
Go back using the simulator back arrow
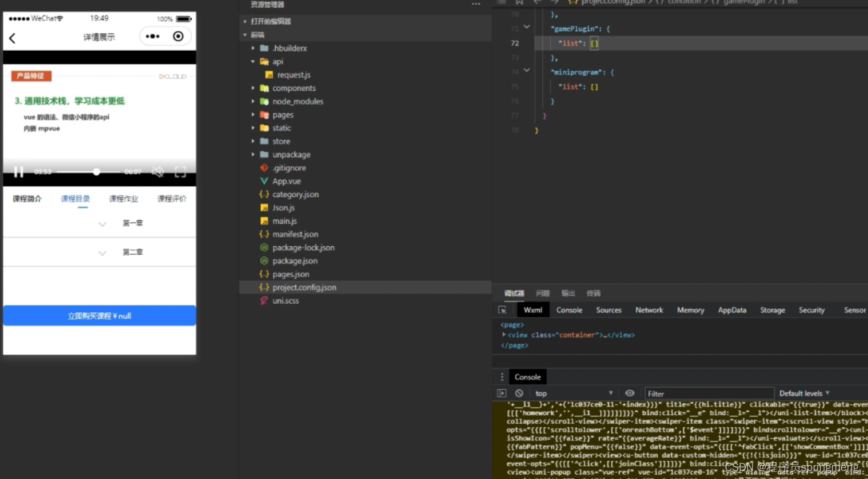point(12,38)
